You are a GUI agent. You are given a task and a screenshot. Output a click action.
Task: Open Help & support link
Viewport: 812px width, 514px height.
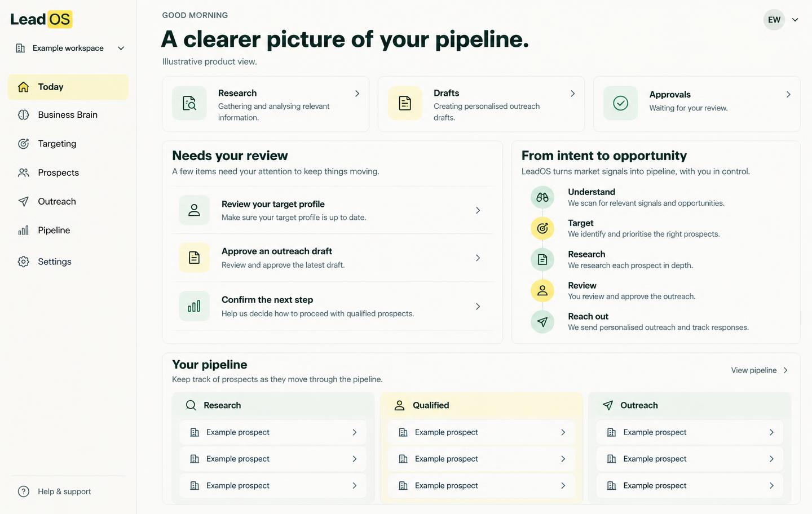(x=55, y=491)
